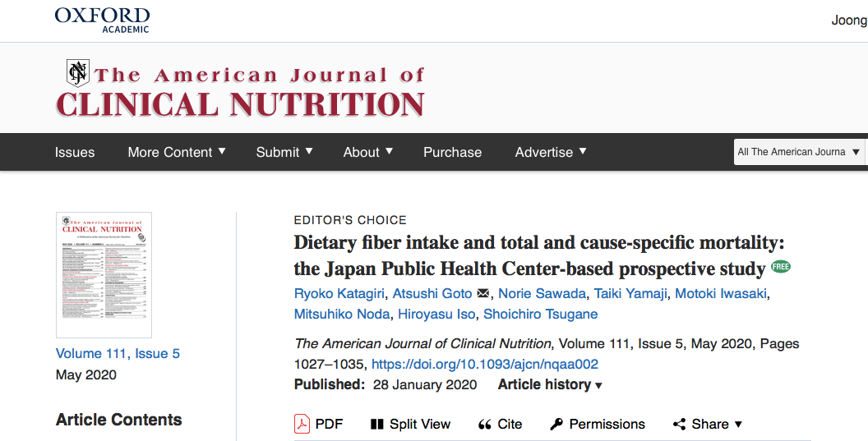Click the AJCN crest logo icon
The image size is (868, 441).
(77, 73)
